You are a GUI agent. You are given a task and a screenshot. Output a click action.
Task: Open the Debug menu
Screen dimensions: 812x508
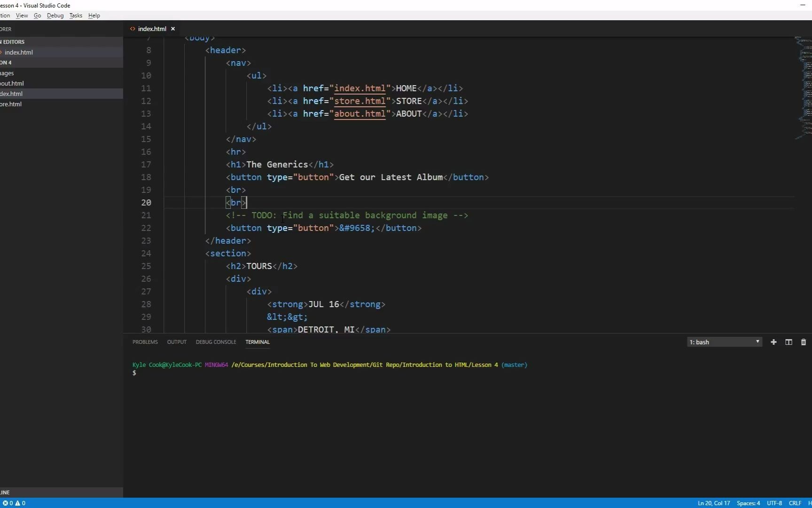(55, 16)
